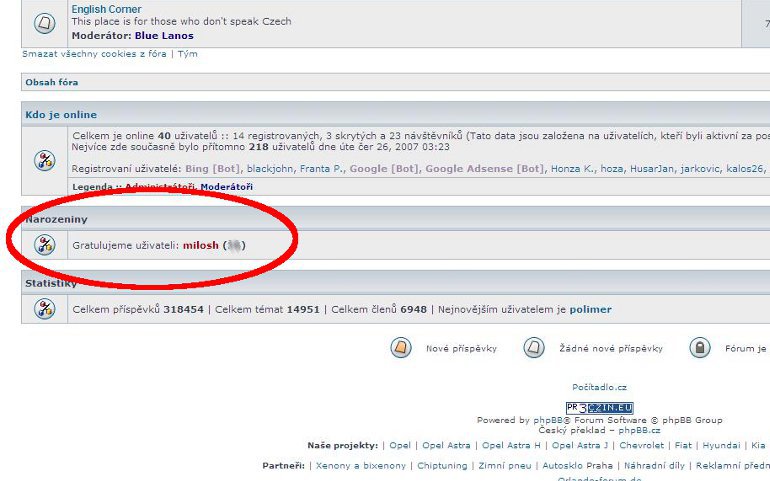Show the Moderátoři group in legend

[x=226, y=187]
